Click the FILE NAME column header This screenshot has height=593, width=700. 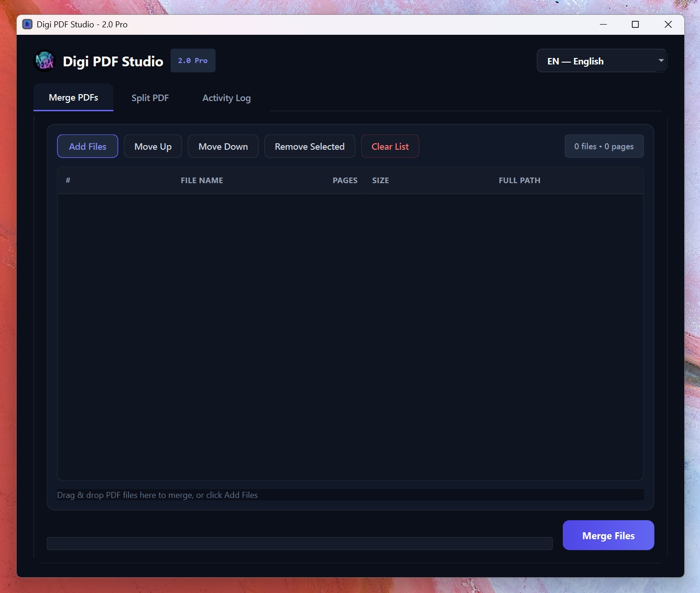tap(202, 180)
